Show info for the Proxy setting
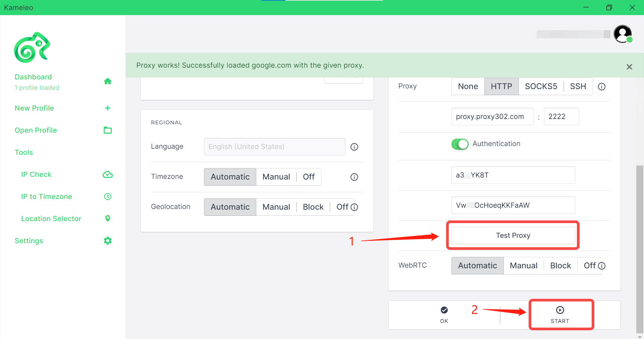The height and width of the screenshot is (339, 644). [602, 86]
